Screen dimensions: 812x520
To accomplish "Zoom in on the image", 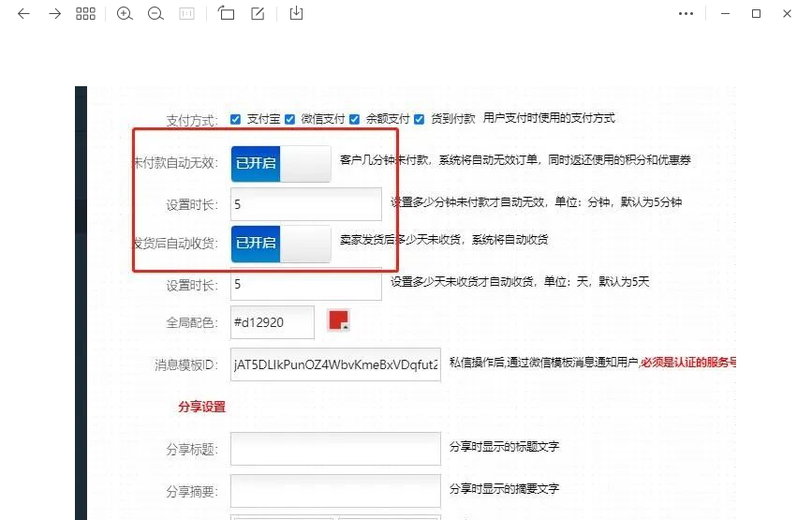I will click(x=125, y=14).
